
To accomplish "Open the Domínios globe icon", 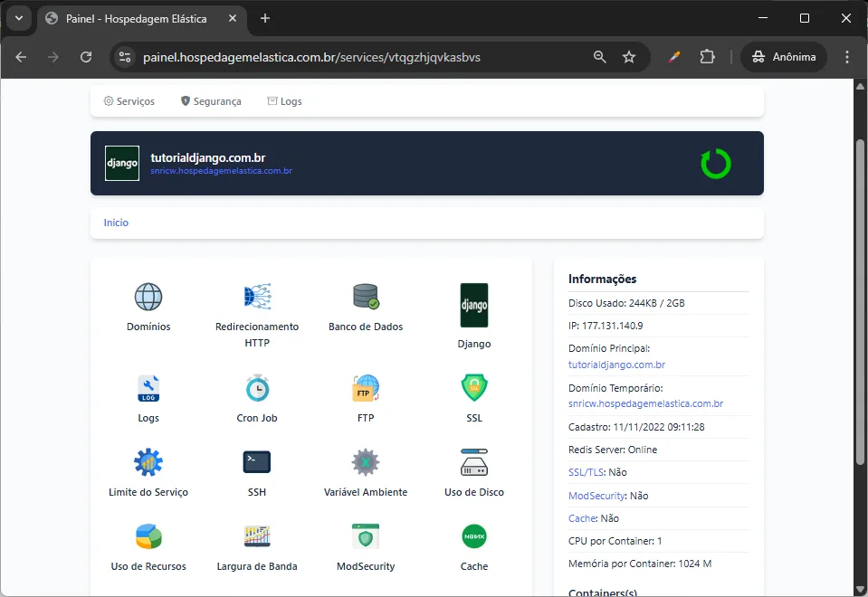I will coord(148,297).
